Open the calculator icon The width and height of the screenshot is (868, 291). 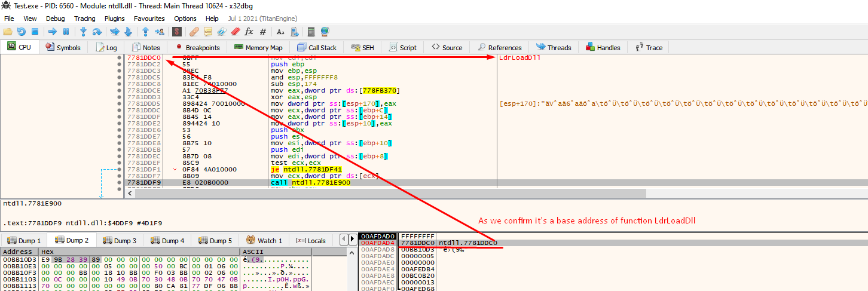[311, 31]
